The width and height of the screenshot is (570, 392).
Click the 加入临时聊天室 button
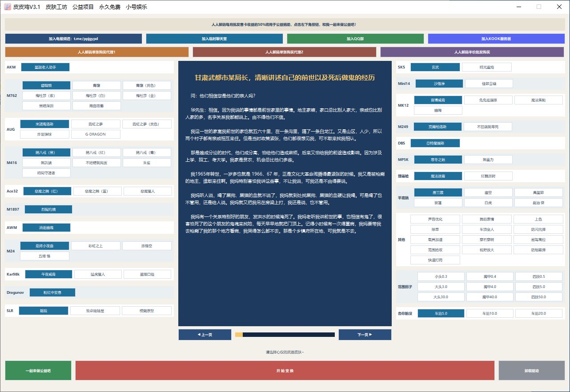pyautogui.click(x=214, y=39)
